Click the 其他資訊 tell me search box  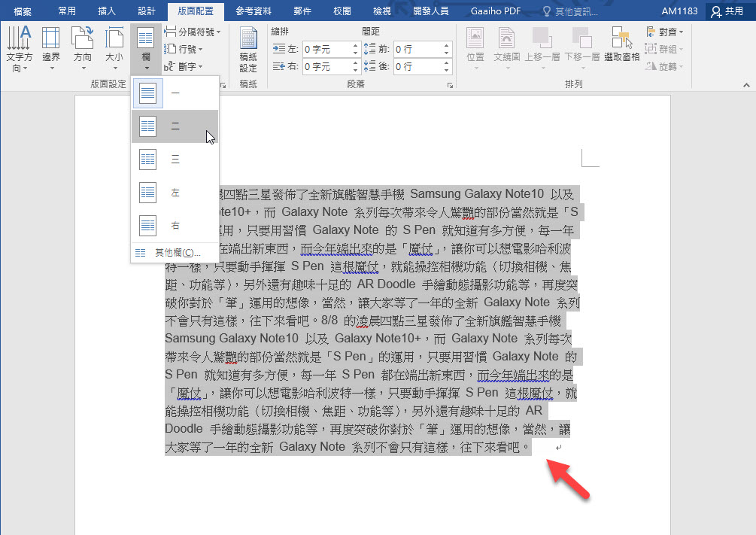[570, 11]
